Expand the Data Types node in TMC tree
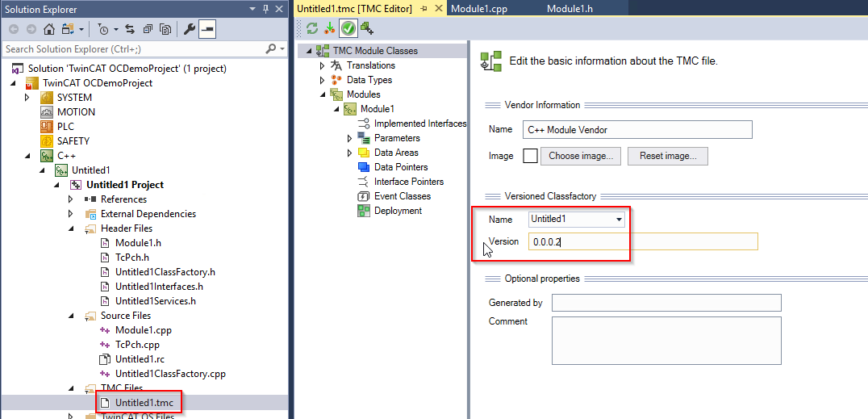The image size is (868, 419). coord(322,80)
